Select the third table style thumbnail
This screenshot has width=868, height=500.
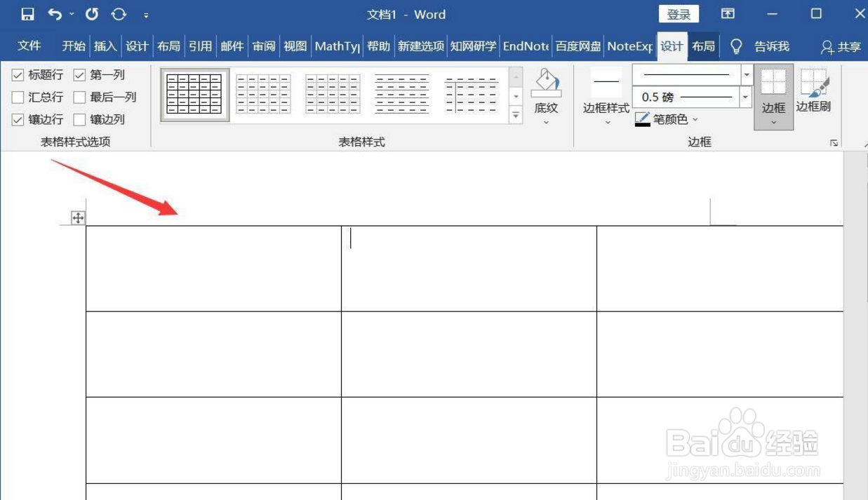tap(333, 95)
